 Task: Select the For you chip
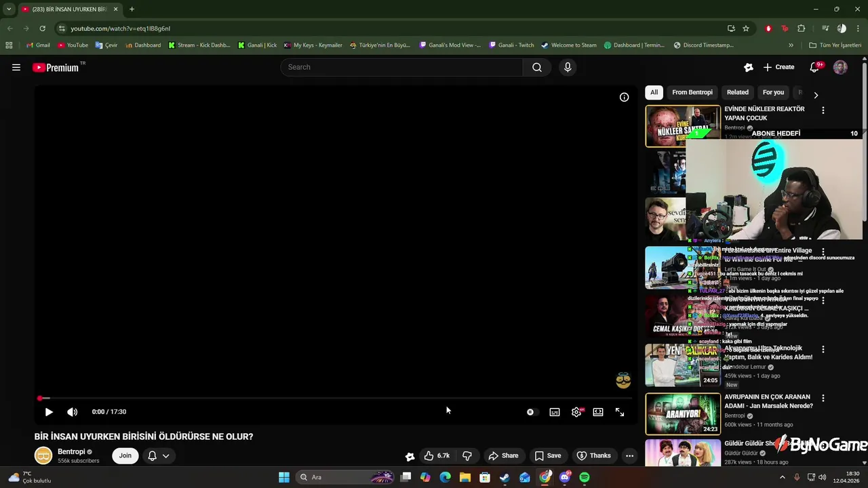click(773, 92)
